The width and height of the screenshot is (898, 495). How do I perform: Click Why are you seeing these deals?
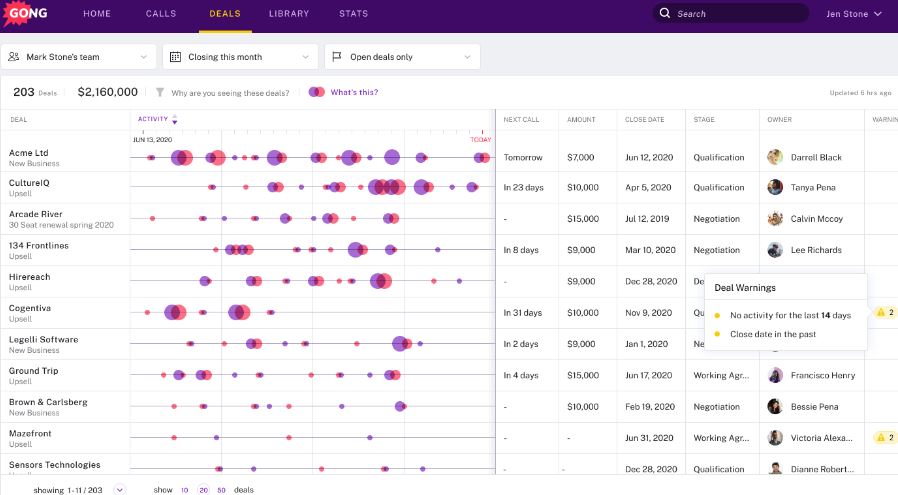pyautogui.click(x=230, y=93)
